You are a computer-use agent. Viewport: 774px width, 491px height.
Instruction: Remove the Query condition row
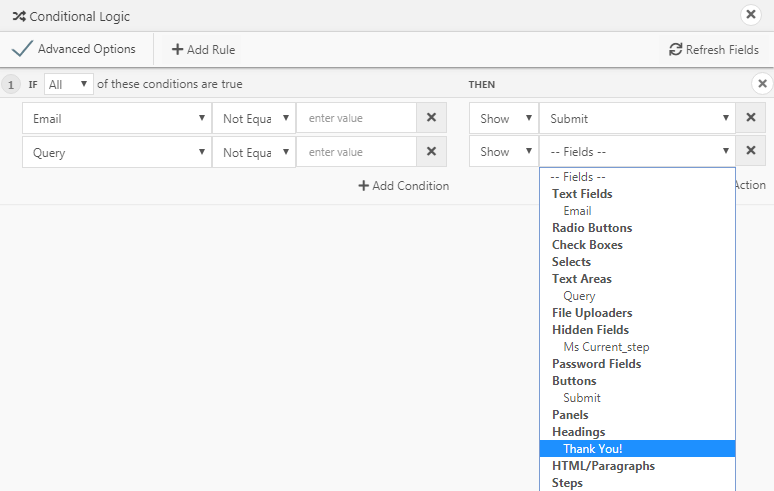[x=431, y=151]
